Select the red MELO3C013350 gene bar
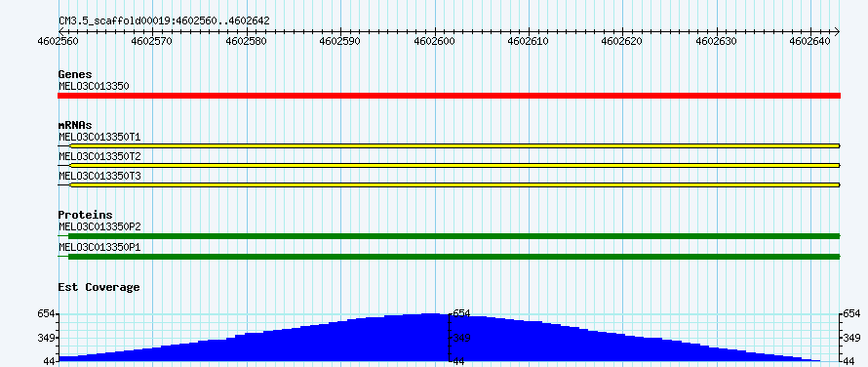The height and width of the screenshot is (367, 868). [449, 96]
